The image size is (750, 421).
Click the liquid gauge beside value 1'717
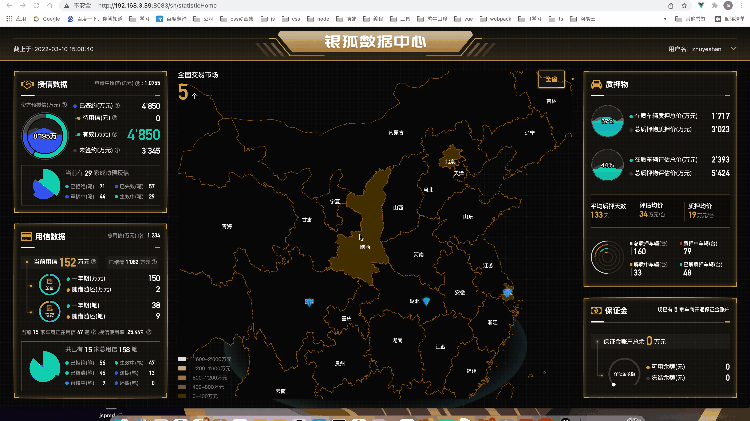(607, 121)
